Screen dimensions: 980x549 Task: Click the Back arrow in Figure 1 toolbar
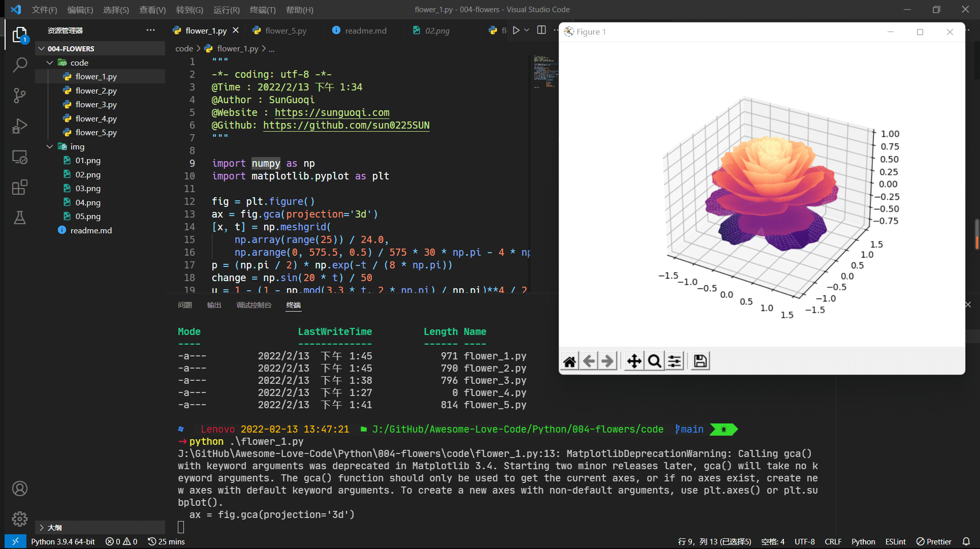coord(589,361)
